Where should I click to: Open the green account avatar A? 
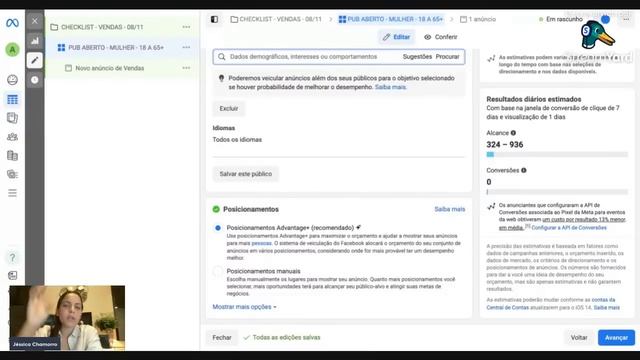pos(12,49)
